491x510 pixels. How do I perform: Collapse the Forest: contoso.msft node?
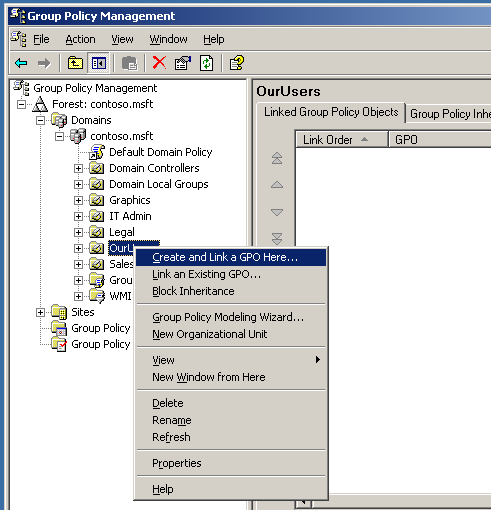coord(21,105)
